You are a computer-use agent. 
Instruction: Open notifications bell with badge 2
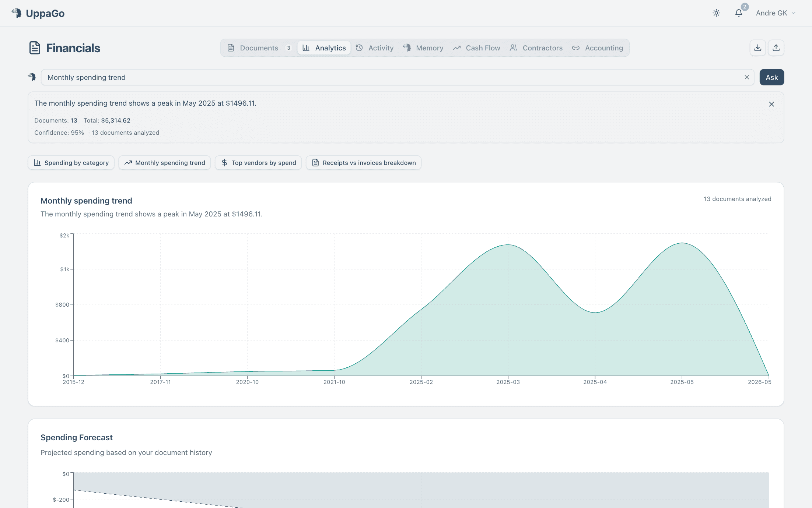coord(739,13)
